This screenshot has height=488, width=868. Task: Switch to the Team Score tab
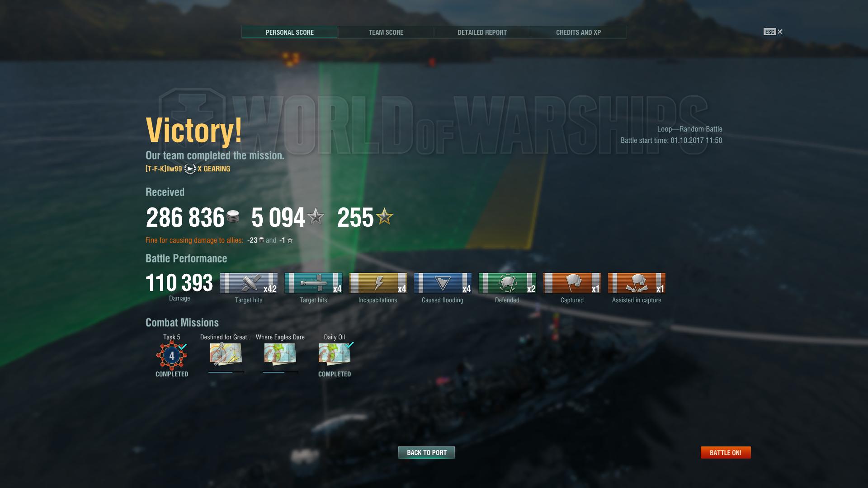point(386,33)
